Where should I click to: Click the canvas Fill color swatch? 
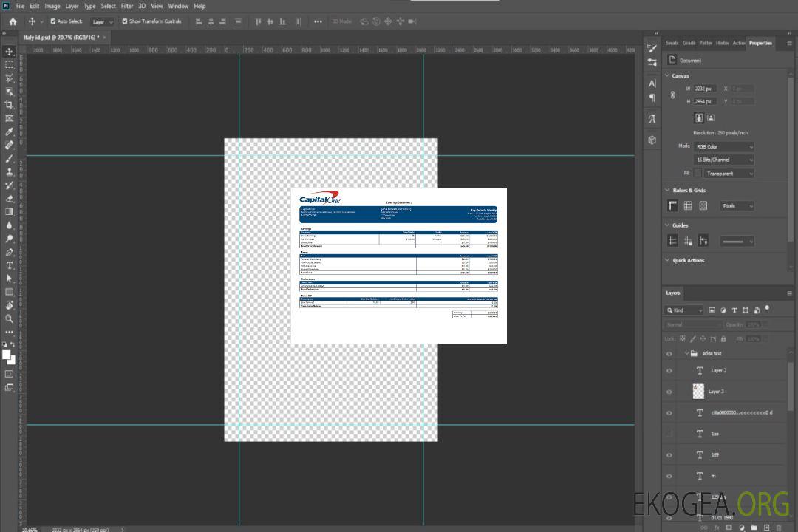click(698, 174)
